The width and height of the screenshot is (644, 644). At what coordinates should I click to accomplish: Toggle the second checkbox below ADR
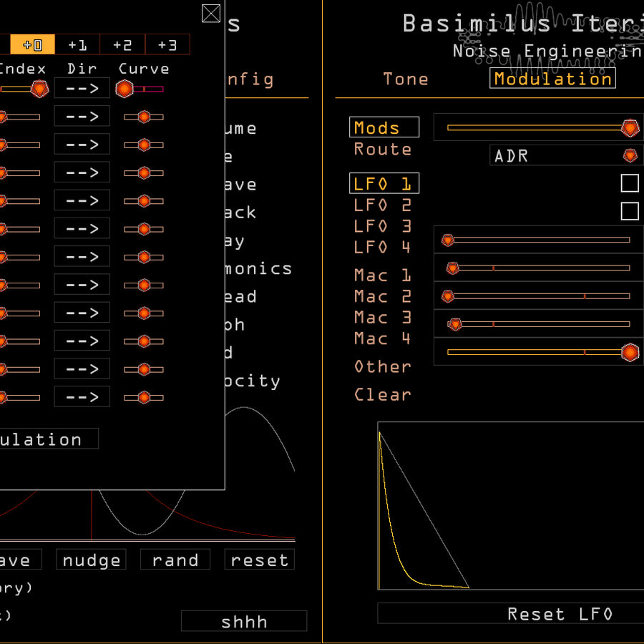[630, 211]
